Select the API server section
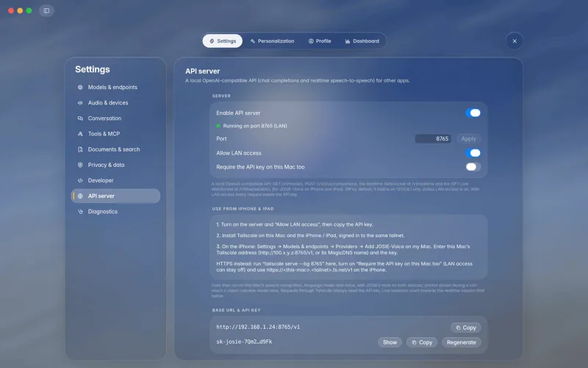 (115, 196)
